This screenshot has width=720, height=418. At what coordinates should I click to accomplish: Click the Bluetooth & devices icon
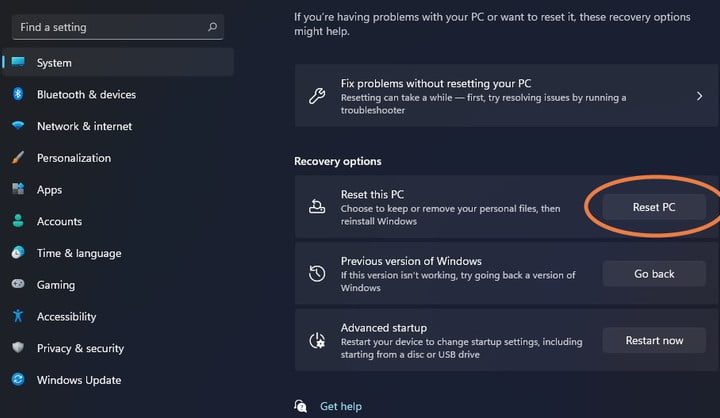[x=18, y=94]
